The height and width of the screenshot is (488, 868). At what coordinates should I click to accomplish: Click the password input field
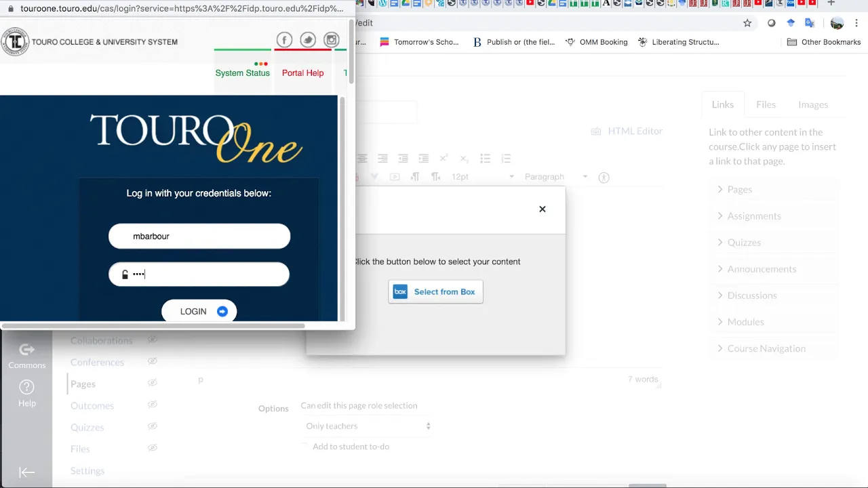(x=199, y=274)
